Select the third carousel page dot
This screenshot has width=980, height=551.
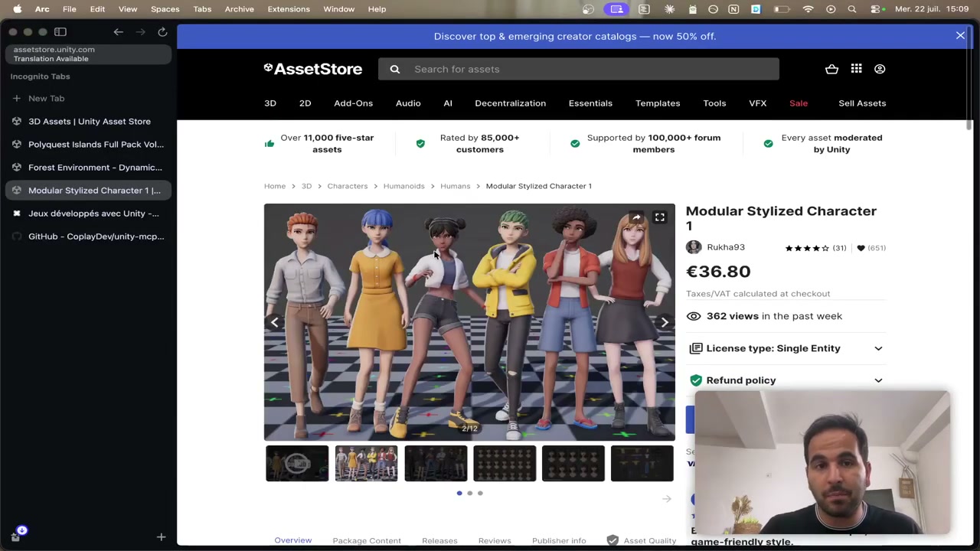click(480, 493)
